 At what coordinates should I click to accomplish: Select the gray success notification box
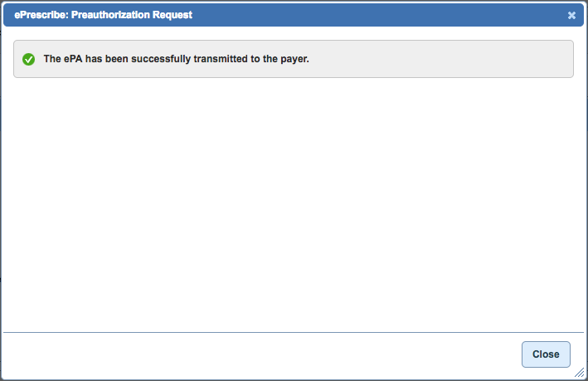tap(294, 59)
